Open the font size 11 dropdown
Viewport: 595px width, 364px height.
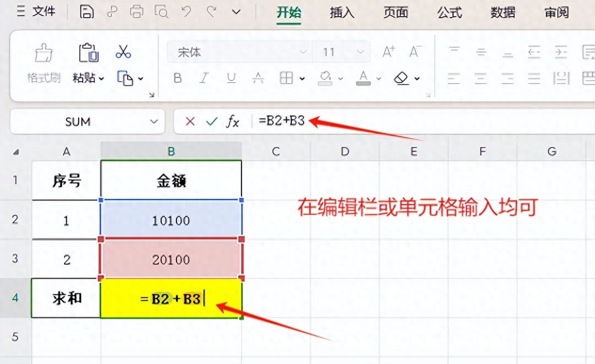[x=360, y=52]
